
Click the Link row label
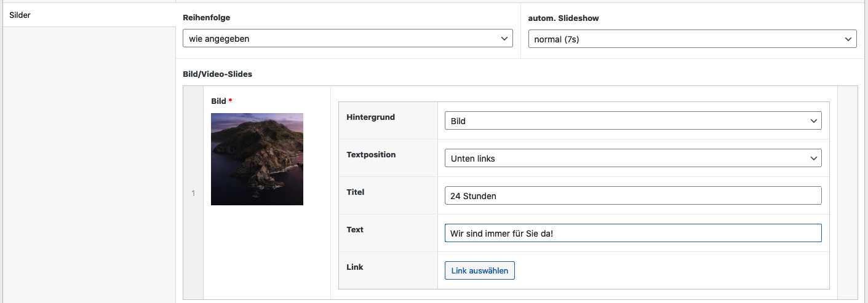point(355,267)
